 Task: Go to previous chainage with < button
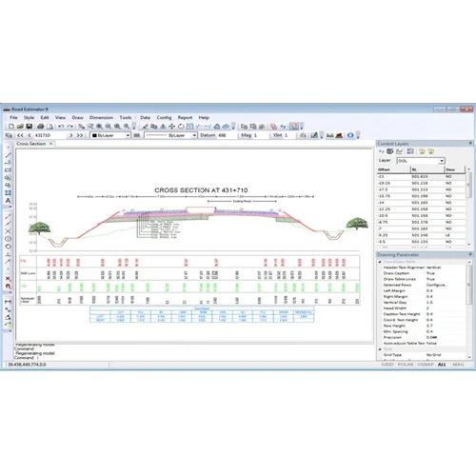pyautogui.click(x=30, y=135)
